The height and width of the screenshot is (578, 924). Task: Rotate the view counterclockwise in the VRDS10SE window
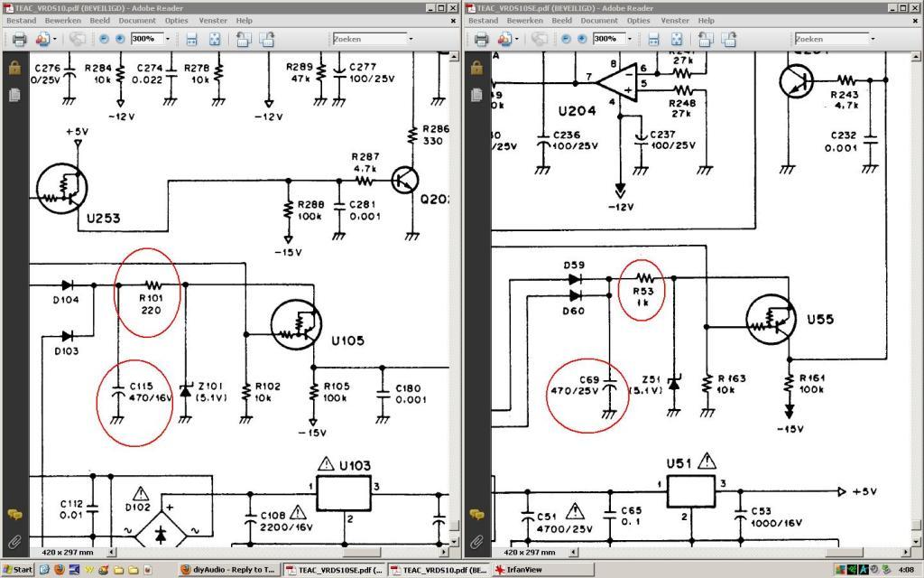706,39
